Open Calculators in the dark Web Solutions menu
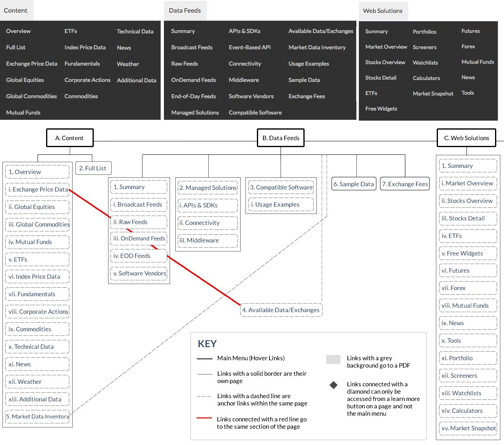Image resolution: width=504 pixels, height=445 pixels. [426, 78]
